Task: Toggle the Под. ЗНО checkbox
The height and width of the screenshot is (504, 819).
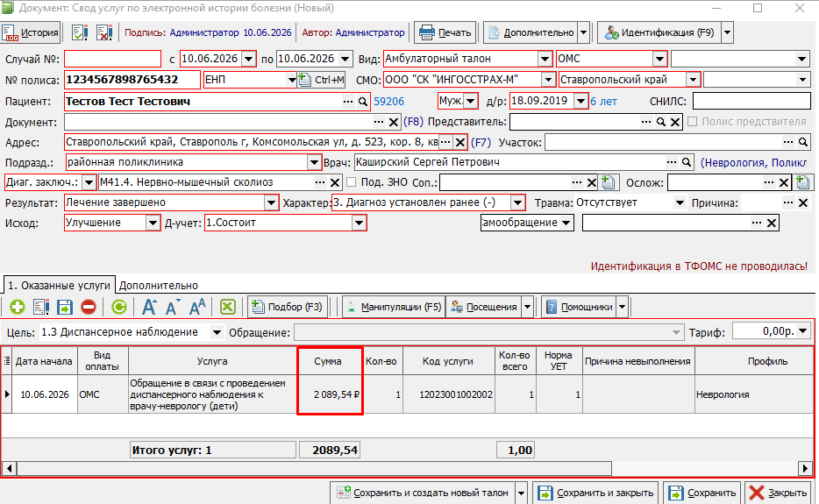Action: (x=352, y=182)
